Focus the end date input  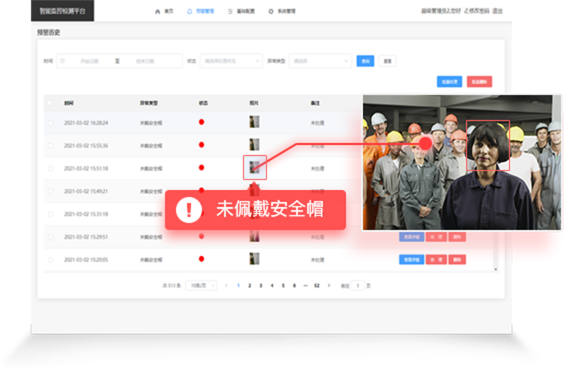(x=145, y=61)
